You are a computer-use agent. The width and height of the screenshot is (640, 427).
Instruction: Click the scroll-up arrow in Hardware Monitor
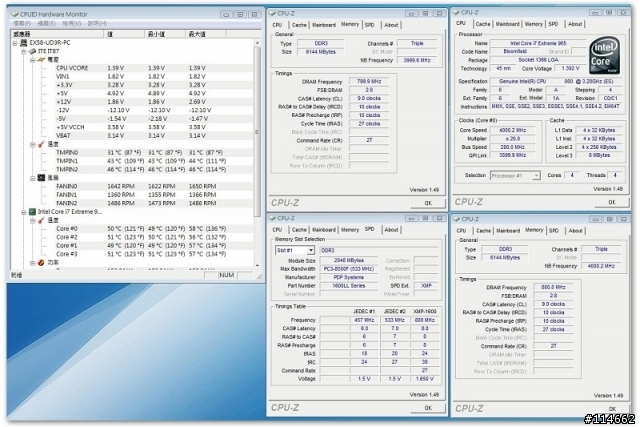point(257,42)
